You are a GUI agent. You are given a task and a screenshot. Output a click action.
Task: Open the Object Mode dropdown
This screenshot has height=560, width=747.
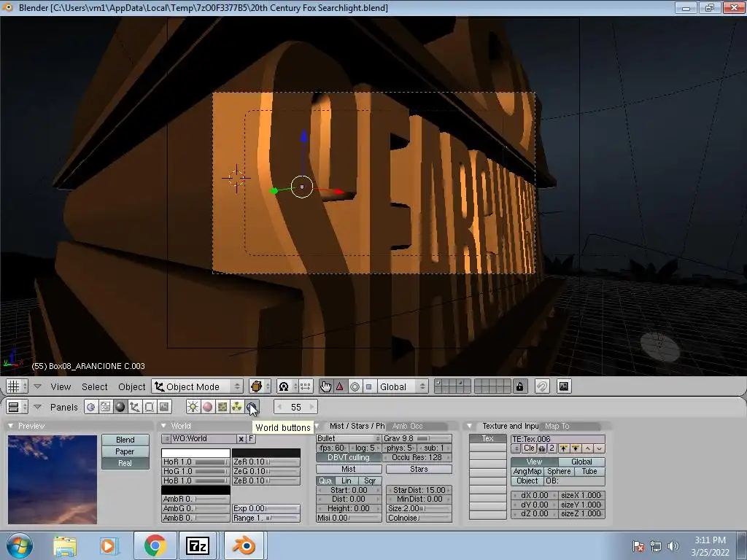click(x=197, y=386)
